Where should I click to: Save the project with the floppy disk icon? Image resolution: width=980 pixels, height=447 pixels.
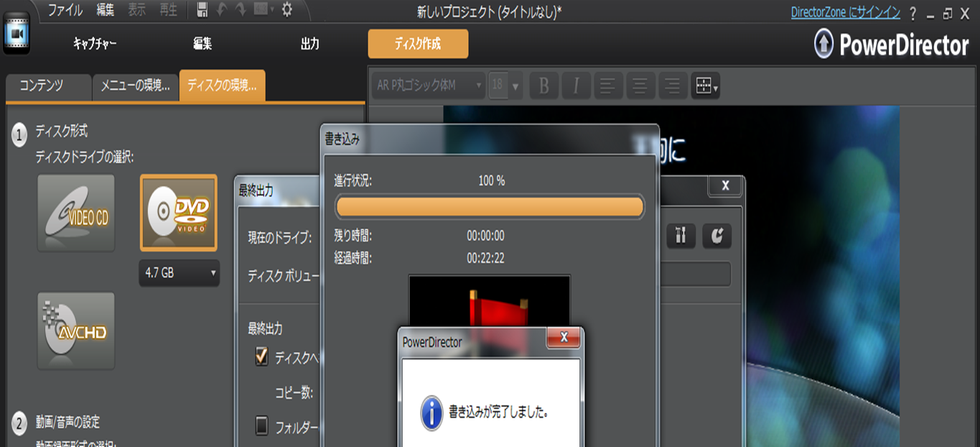[202, 9]
